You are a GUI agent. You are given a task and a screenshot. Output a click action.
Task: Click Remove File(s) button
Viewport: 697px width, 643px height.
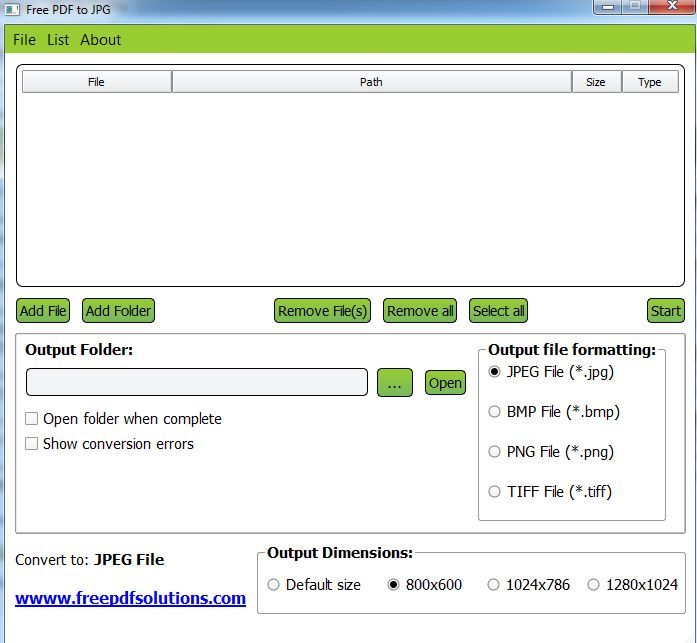(x=322, y=311)
